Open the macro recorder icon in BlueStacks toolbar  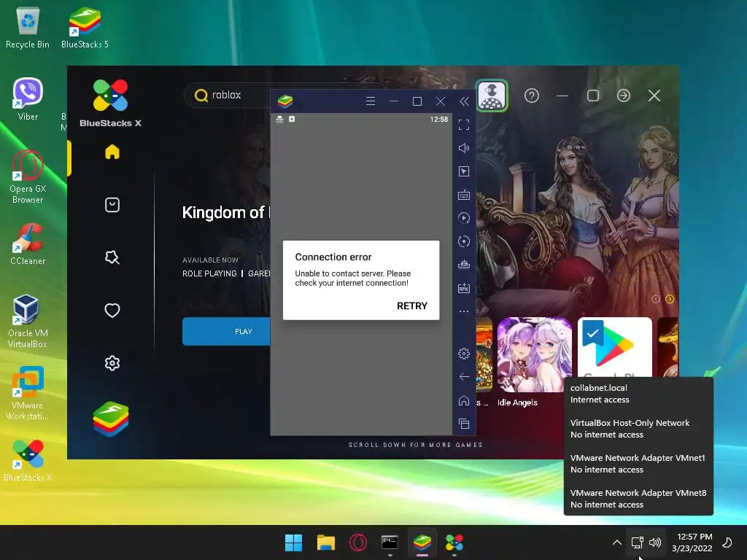pos(464,218)
